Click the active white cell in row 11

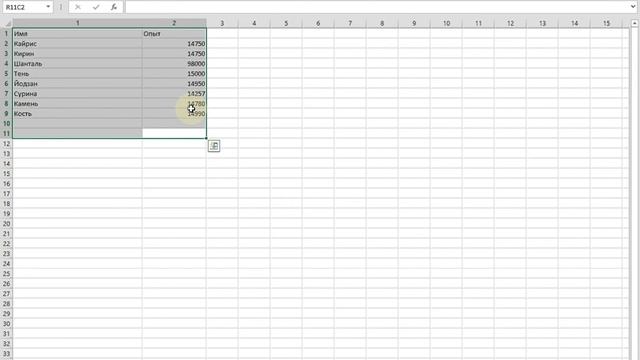(174, 133)
